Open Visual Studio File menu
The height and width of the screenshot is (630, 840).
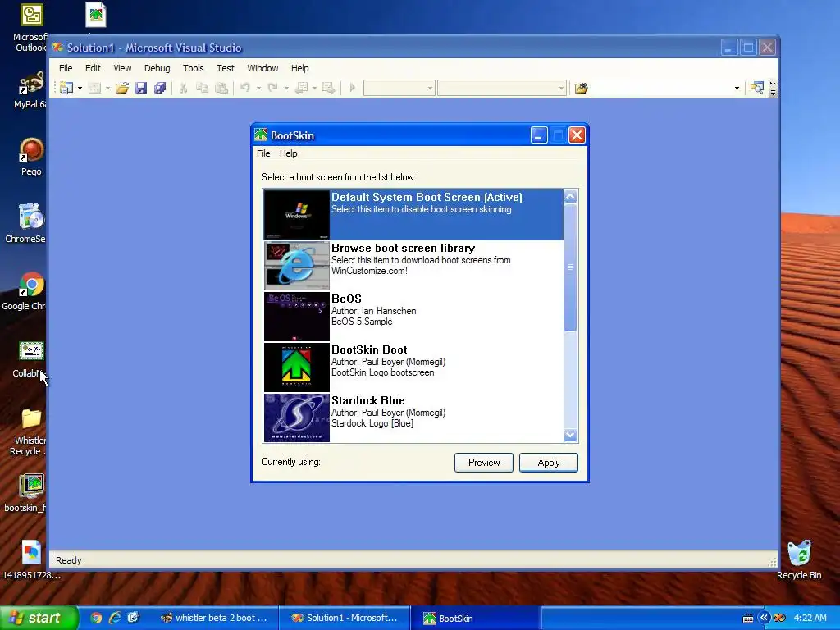click(66, 68)
